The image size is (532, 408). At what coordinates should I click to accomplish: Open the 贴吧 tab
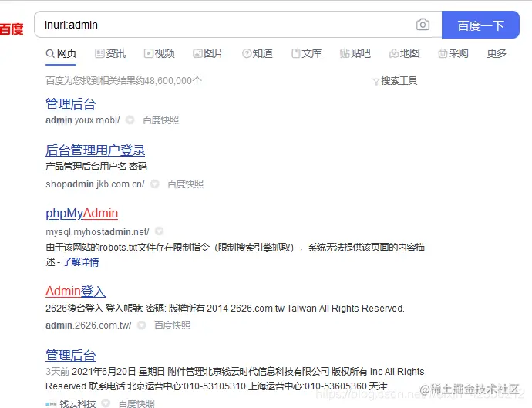coord(355,53)
